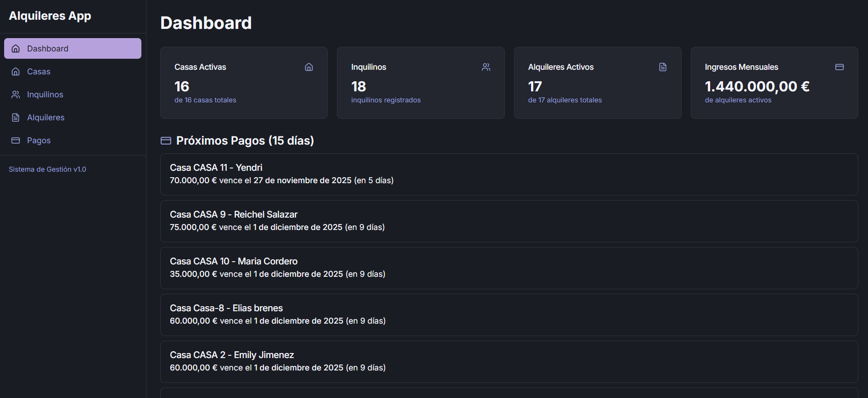Select the Ingresos Mensuales stat card
The height and width of the screenshot is (398, 868).
[774, 83]
